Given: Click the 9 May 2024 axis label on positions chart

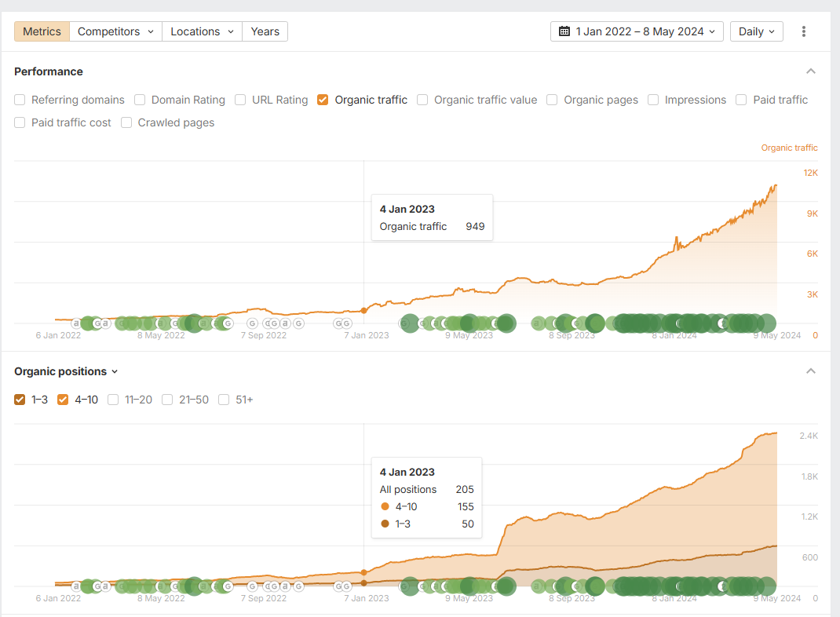Looking at the screenshot, I should (x=776, y=598).
